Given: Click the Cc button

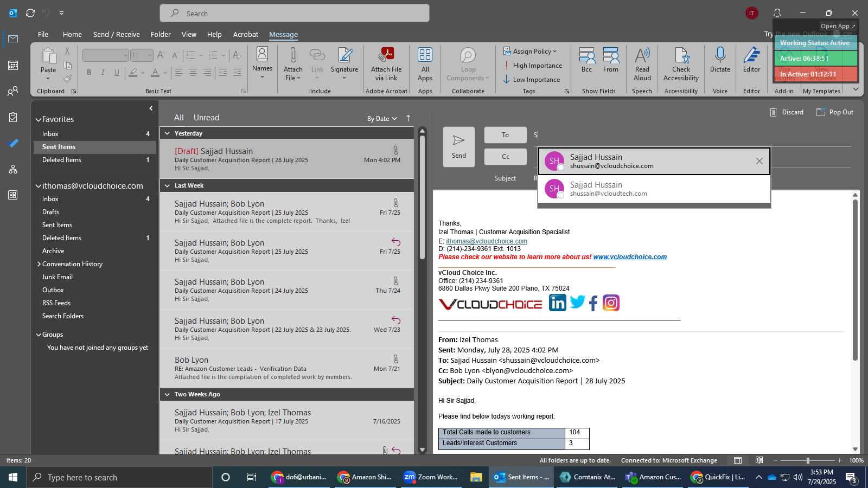Looking at the screenshot, I should 505,157.
